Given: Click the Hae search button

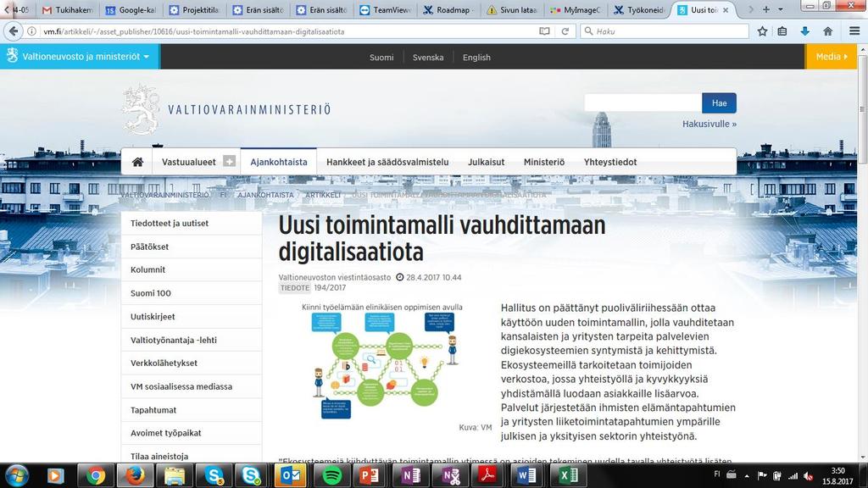Looking at the screenshot, I should 719,103.
